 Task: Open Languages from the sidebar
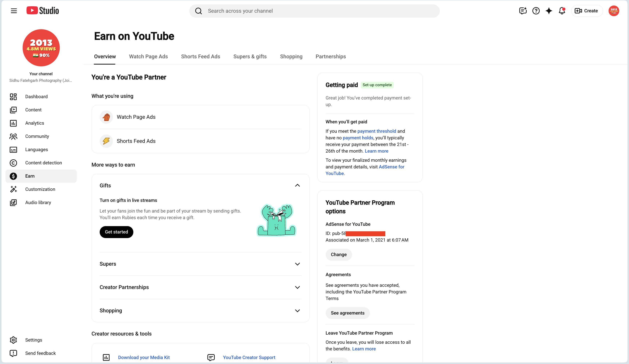pyautogui.click(x=41, y=149)
